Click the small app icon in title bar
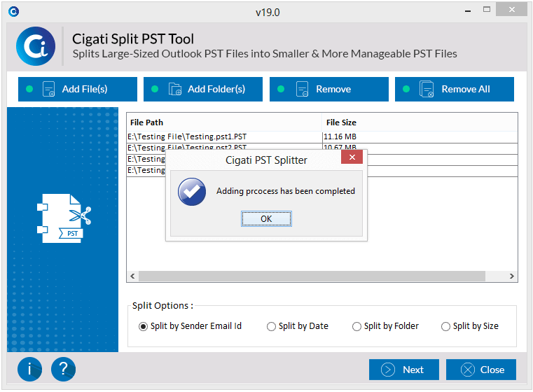 pos(13,12)
